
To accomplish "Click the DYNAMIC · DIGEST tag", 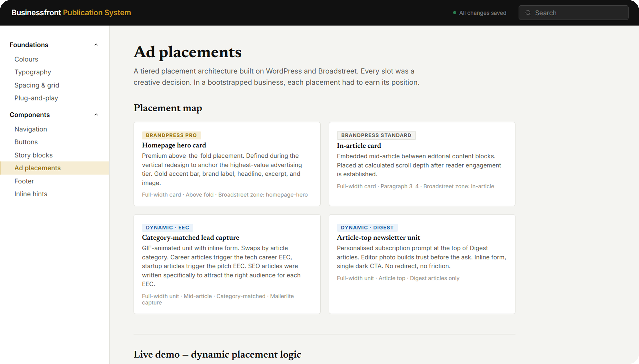I will pos(367,228).
